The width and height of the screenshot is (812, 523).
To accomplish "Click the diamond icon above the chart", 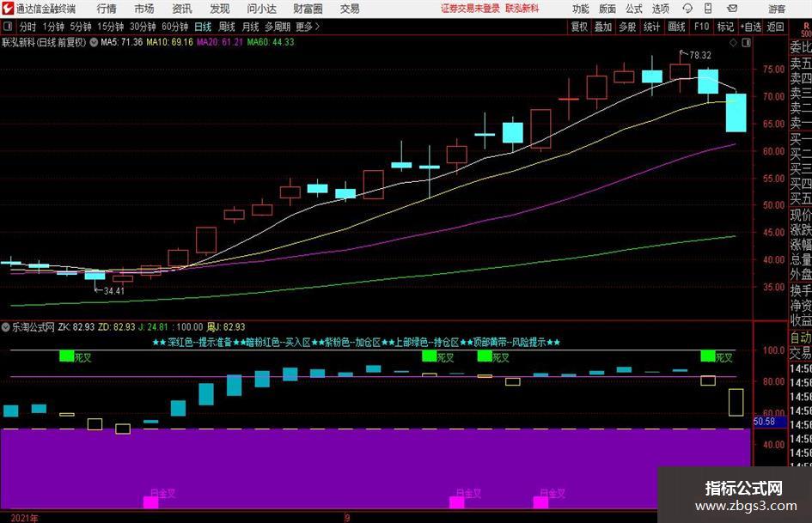I will pos(733,43).
